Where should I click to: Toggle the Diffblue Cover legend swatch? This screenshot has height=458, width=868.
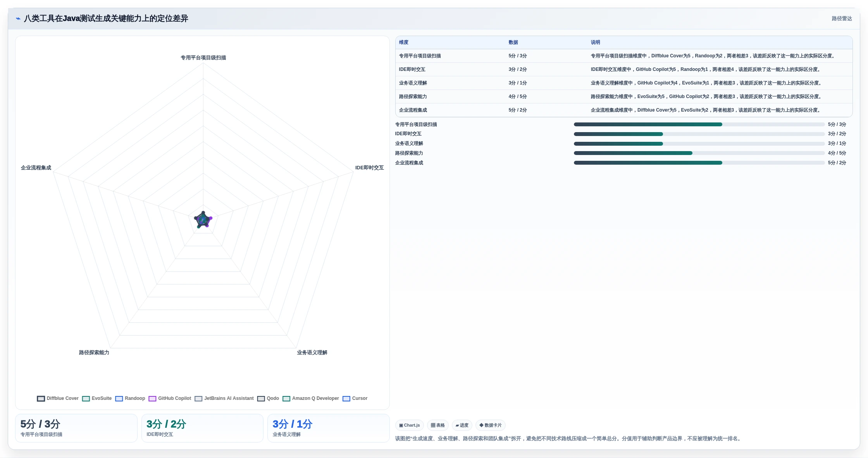[41, 398]
